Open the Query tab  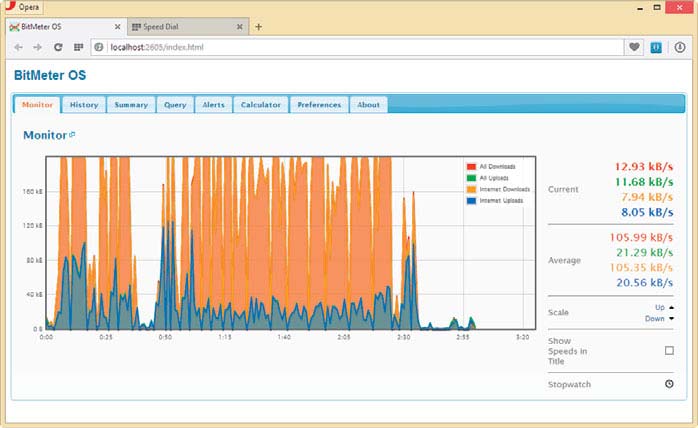pos(175,105)
